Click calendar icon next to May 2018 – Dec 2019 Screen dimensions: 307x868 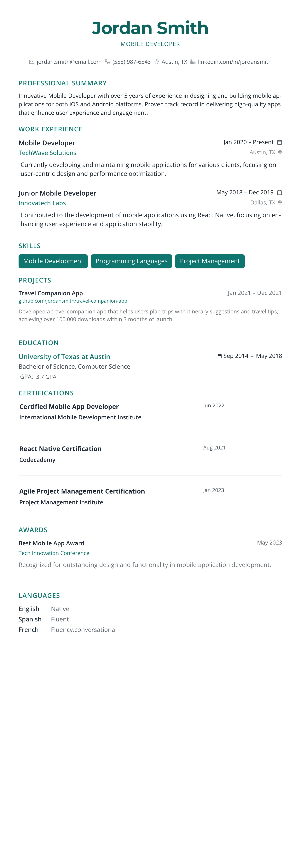point(279,192)
